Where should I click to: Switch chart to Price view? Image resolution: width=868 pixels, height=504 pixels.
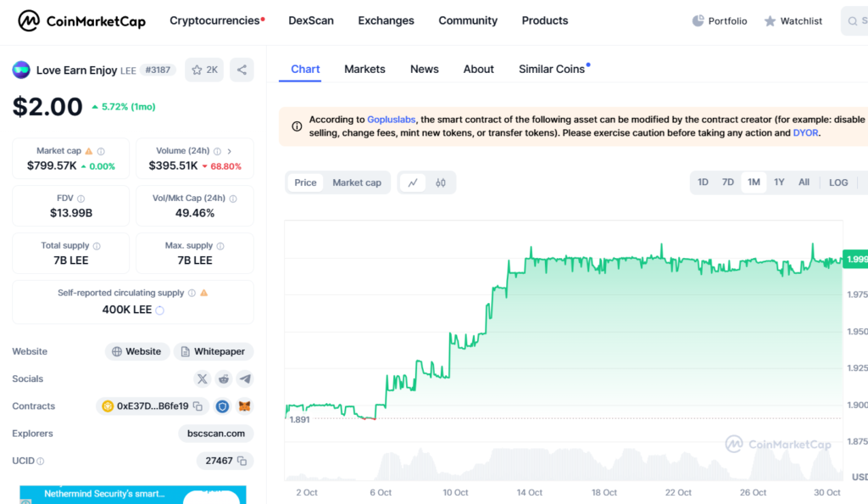tap(305, 182)
